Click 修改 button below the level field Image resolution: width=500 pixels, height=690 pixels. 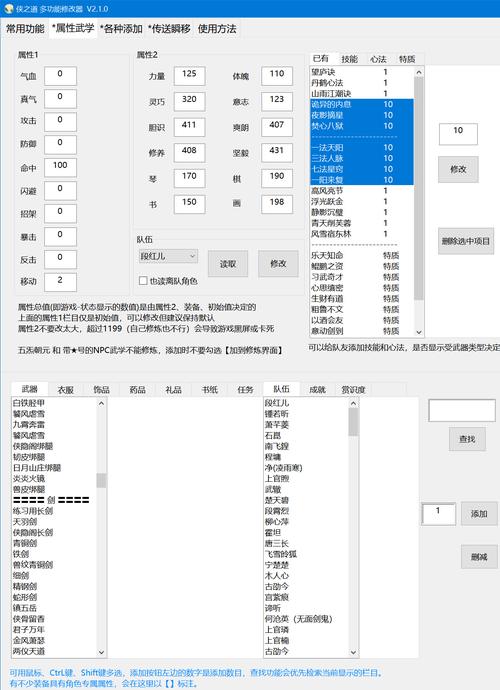(x=458, y=169)
